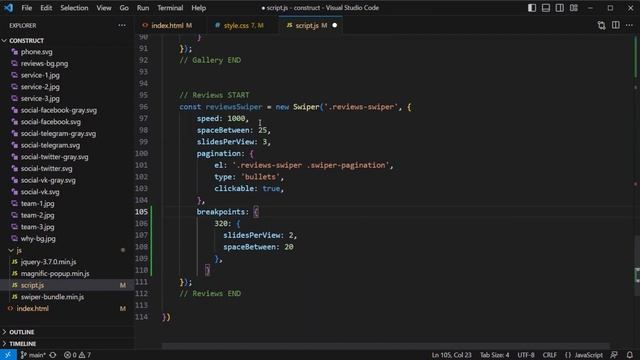
Task: Switch to the index.html tab
Action: coord(171,25)
